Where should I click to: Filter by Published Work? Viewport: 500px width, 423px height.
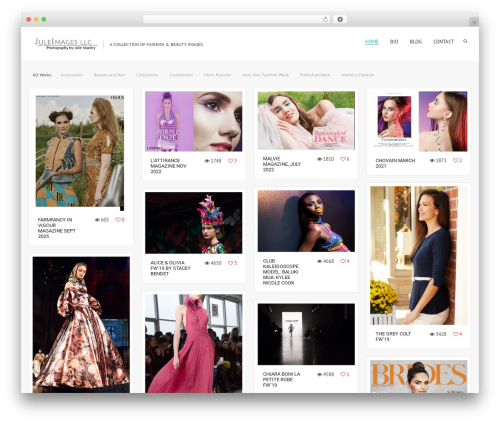[315, 75]
